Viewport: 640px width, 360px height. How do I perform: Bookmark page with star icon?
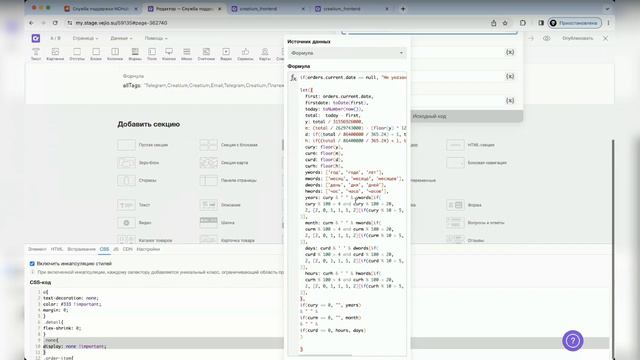pyautogui.click(x=505, y=23)
